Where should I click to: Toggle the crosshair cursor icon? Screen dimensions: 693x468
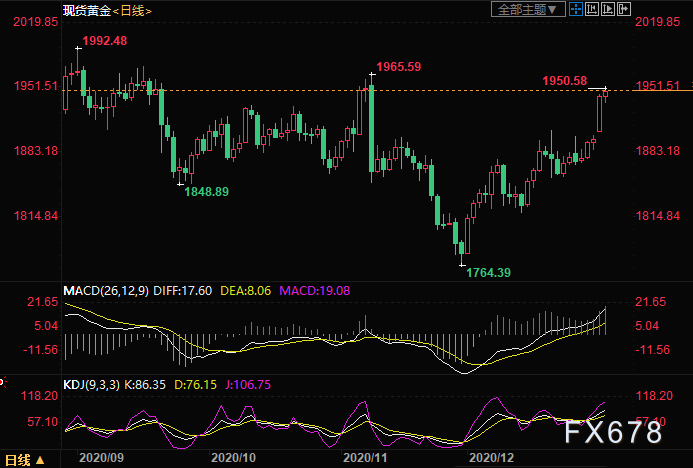click(x=574, y=9)
